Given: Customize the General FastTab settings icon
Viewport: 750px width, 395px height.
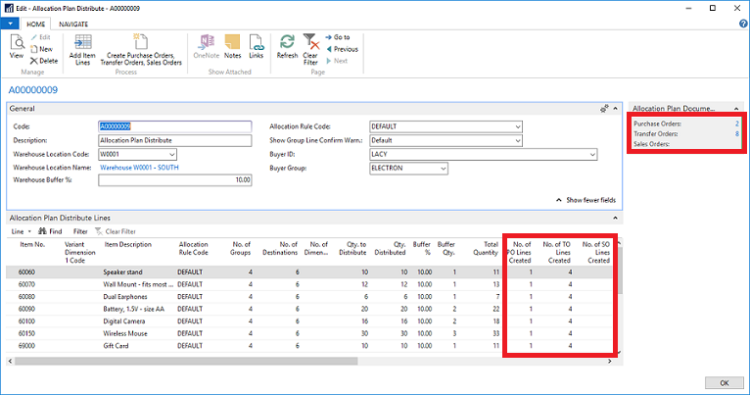Looking at the screenshot, I should pyautogui.click(x=604, y=109).
